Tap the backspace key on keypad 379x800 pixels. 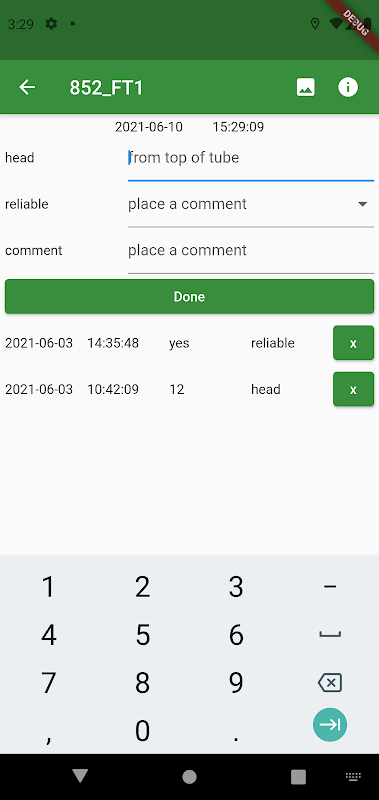coord(330,682)
